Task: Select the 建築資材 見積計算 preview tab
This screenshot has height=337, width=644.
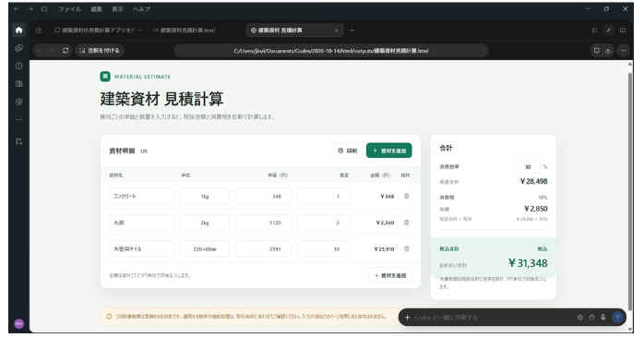Action: (x=293, y=30)
